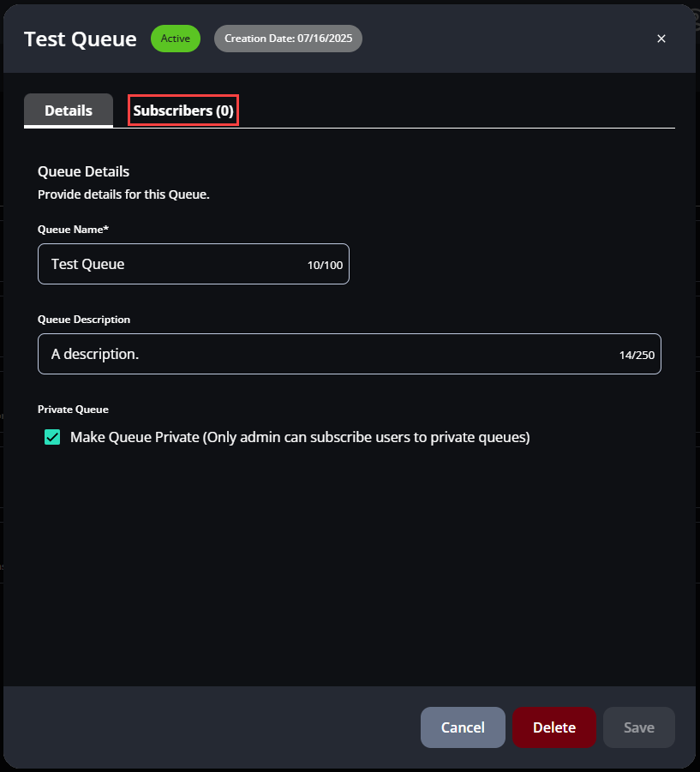The width and height of the screenshot is (700, 772).
Task: Click the green Active status badge
Action: tap(176, 39)
